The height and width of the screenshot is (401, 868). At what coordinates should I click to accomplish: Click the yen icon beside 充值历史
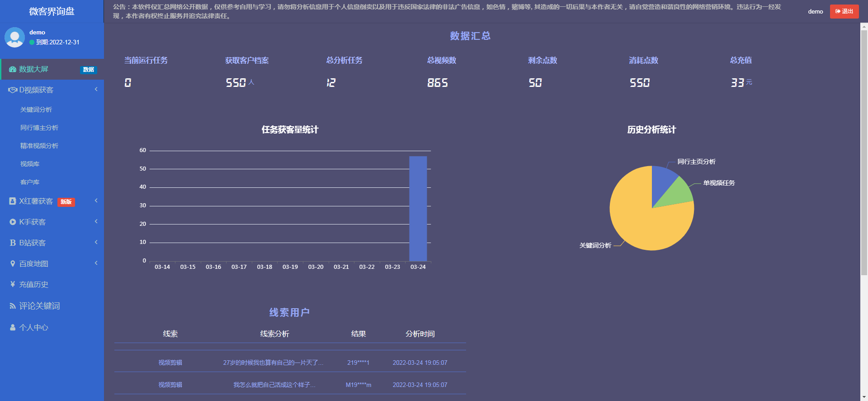tap(13, 284)
